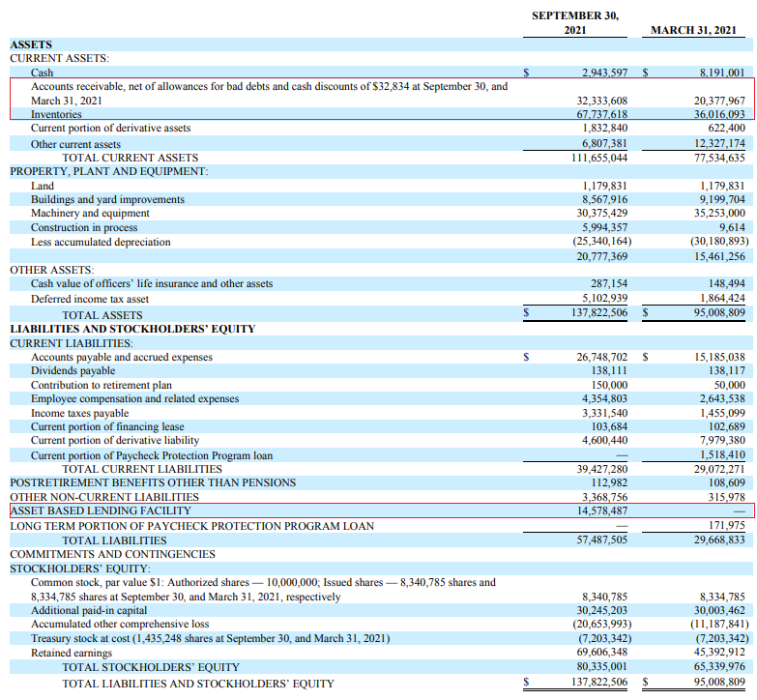
Task: Select long term PPP loan value 171,975
Action: coord(727,525)
